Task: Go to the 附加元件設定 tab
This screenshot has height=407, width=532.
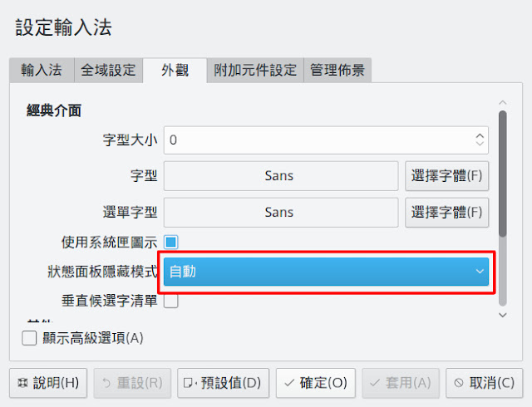Action: click(254, 71)
